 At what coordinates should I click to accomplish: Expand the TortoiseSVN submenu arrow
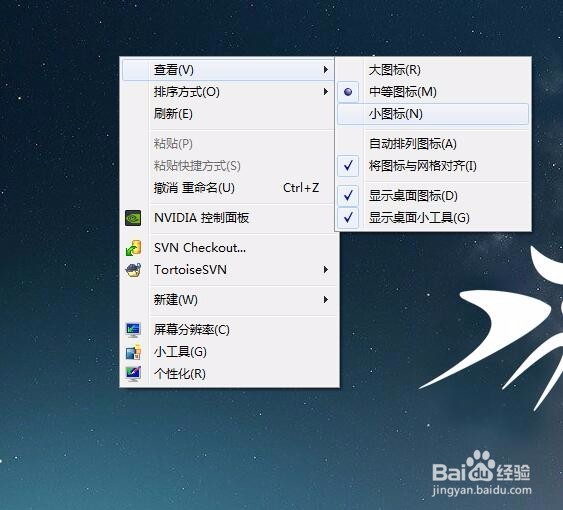[326, 270]
